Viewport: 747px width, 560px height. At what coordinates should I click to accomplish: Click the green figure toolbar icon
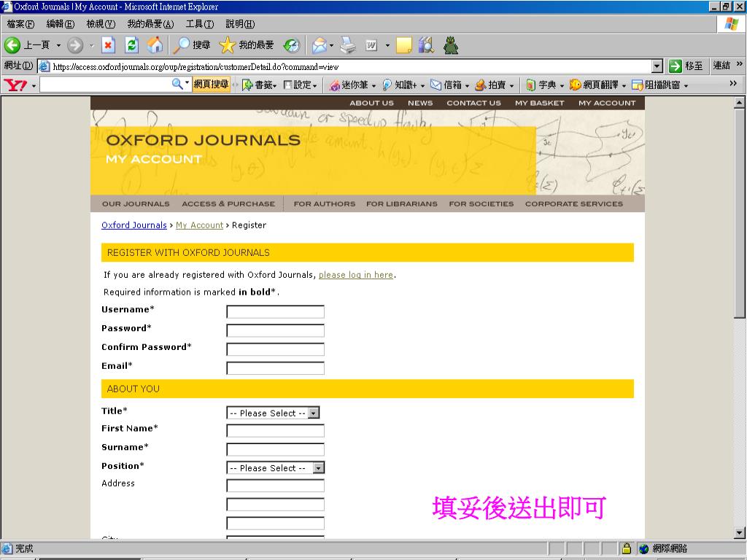pyautogui.click(x=451, y=45)
